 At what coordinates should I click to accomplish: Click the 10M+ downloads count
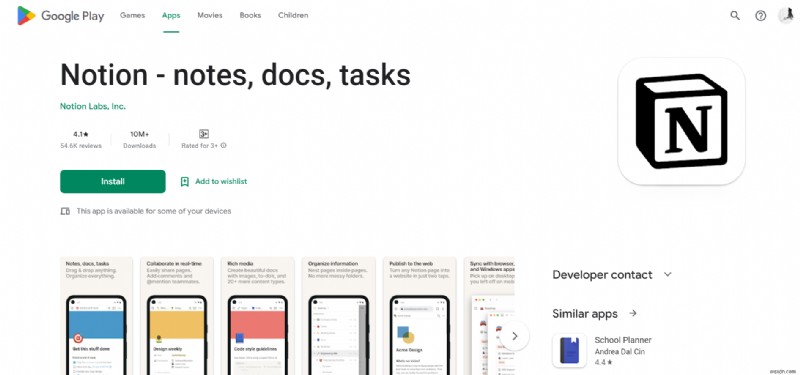139,134
